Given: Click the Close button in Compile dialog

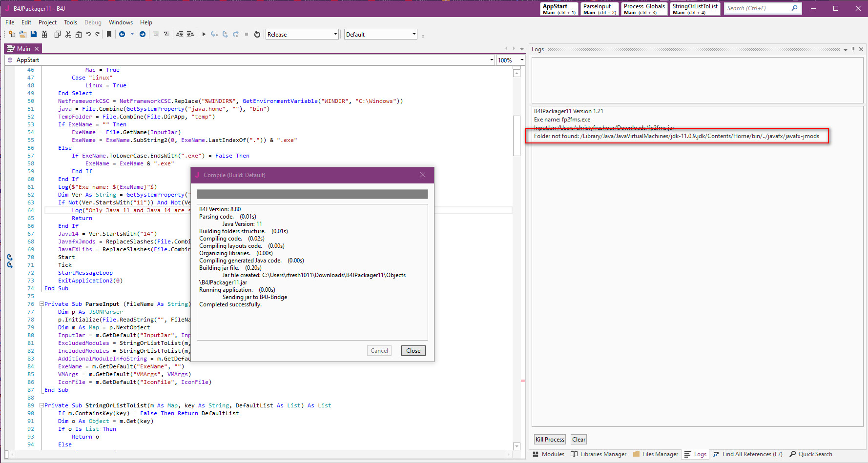Looking at the screenshot, I should pos(413,350).
